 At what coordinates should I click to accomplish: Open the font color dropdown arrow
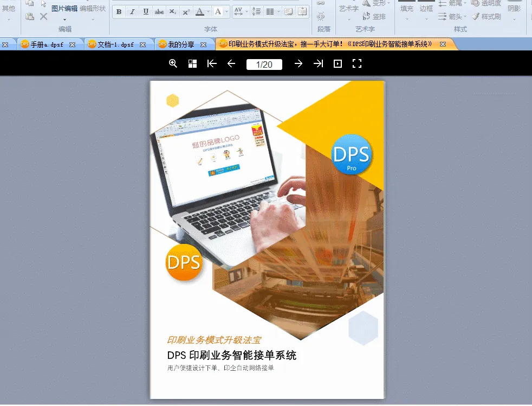click(209, 12)
